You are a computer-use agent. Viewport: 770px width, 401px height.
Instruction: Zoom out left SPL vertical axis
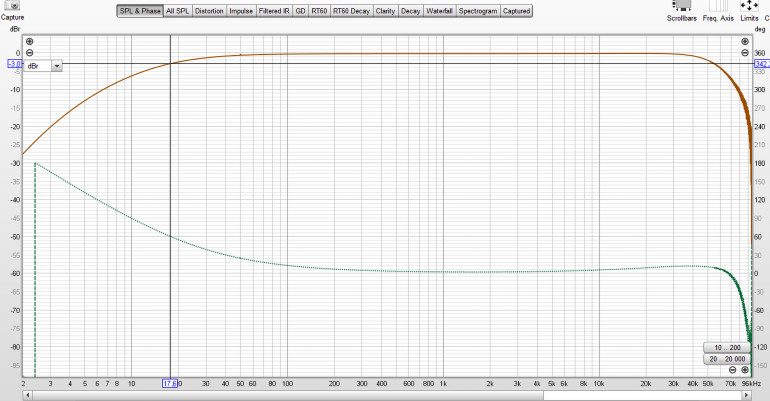(29, 53)
